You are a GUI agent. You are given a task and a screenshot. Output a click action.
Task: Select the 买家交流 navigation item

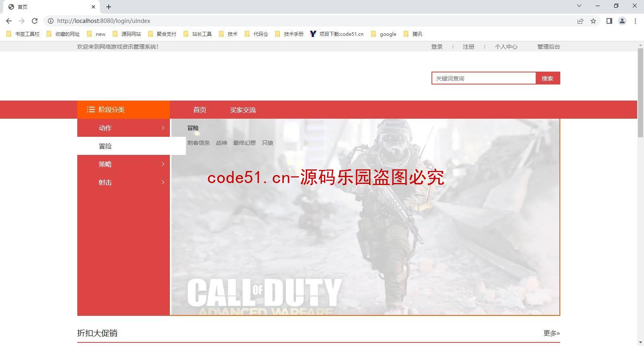243,110
